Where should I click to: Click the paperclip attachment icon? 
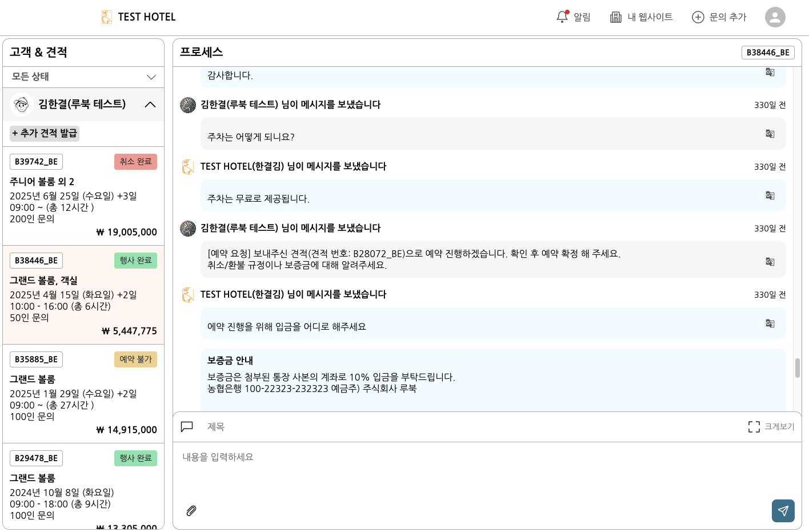tap(191, 510)
